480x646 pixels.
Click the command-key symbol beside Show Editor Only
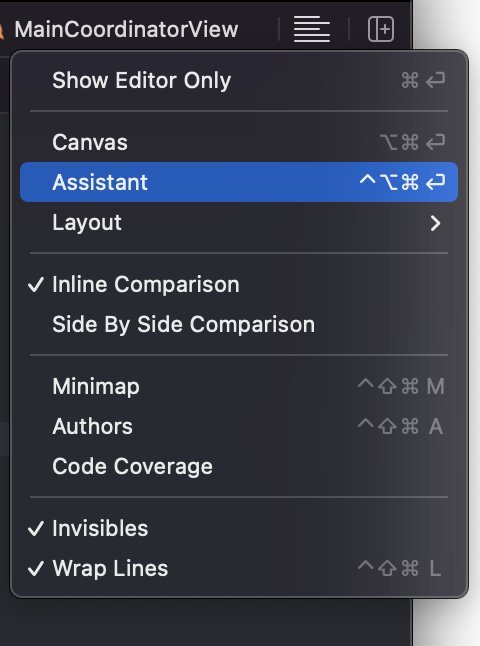tap(410, 80)
